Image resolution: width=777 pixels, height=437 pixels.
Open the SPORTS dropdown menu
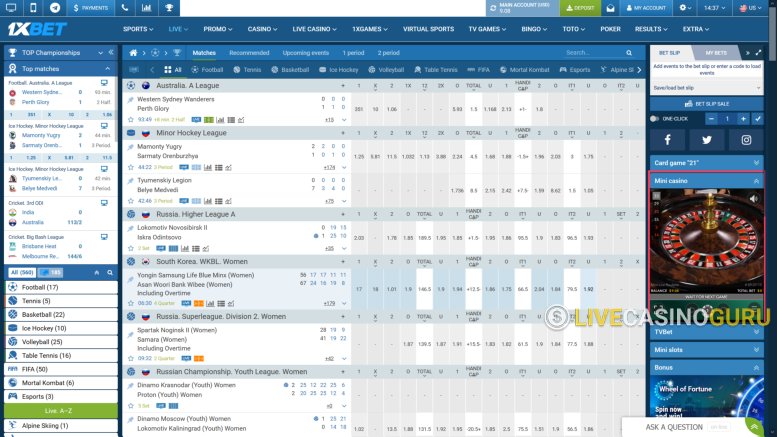[x=138, y=29]
